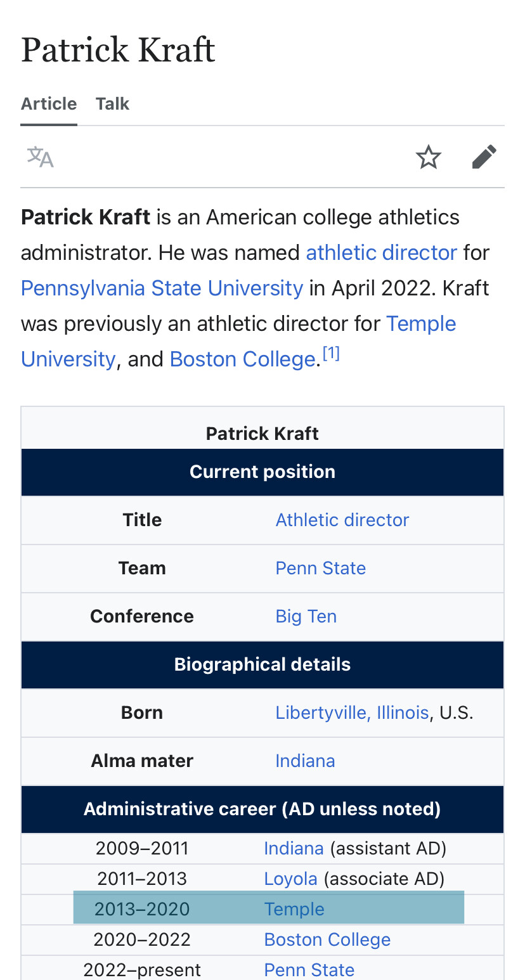The width and height of the screenshot is (525, 980).
Task: Open the Libertyville, Illinois link
Action: [352, 712]
